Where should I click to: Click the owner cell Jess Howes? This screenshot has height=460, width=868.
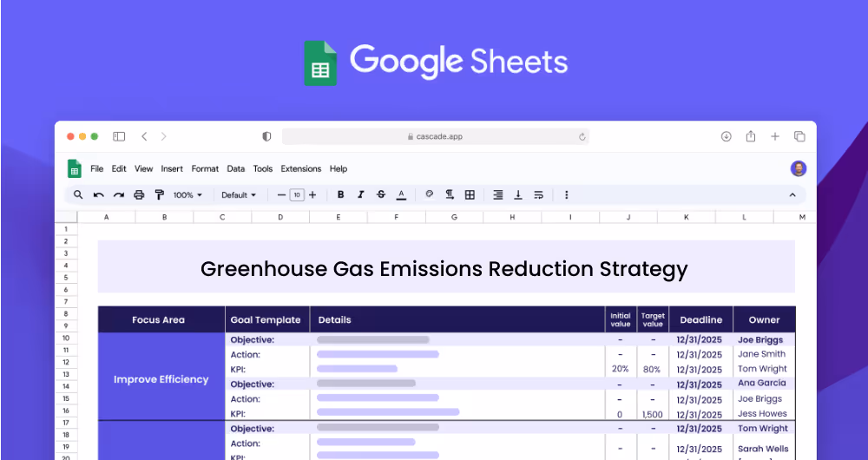click(762, 413)
